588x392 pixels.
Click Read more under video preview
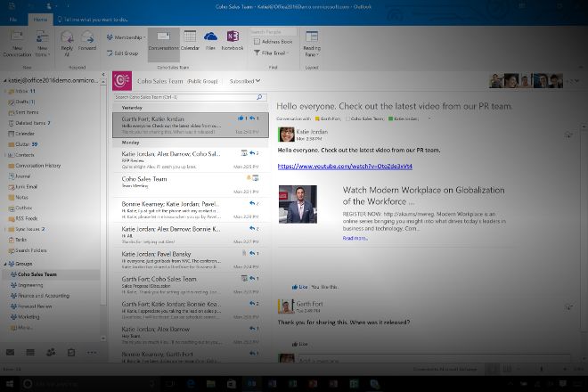[x=355, y=238]
